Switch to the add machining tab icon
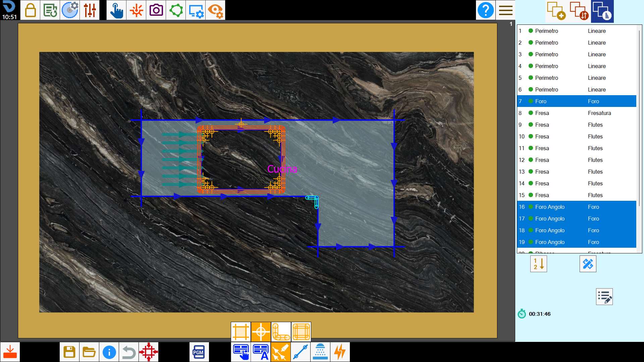 [x=556, y=11]
